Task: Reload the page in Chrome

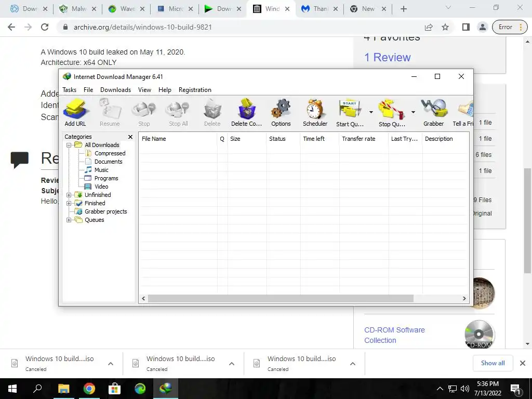Action: point(45,27)
